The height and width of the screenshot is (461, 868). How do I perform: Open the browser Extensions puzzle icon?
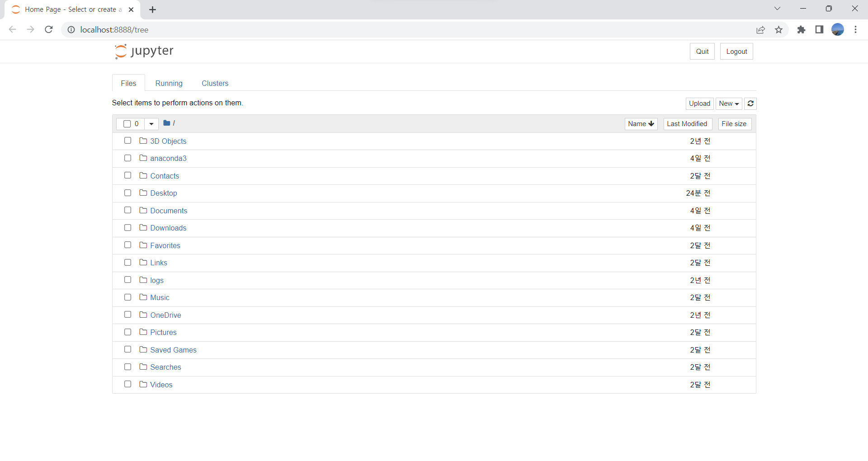coord(801,30)
